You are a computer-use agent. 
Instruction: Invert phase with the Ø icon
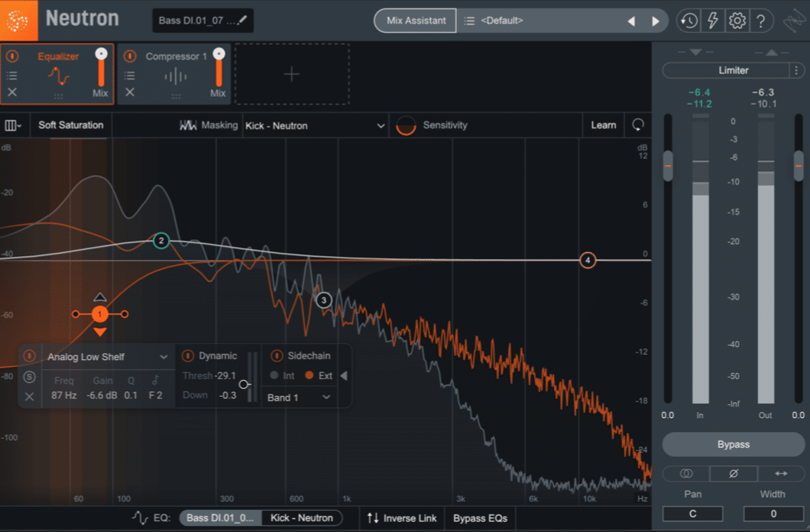(x=734, y=473)
